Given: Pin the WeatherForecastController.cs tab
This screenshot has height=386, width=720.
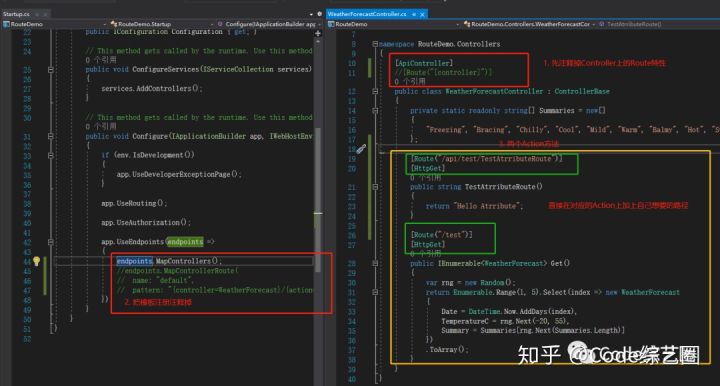Looking at the screenshot, I should point(414,14).
